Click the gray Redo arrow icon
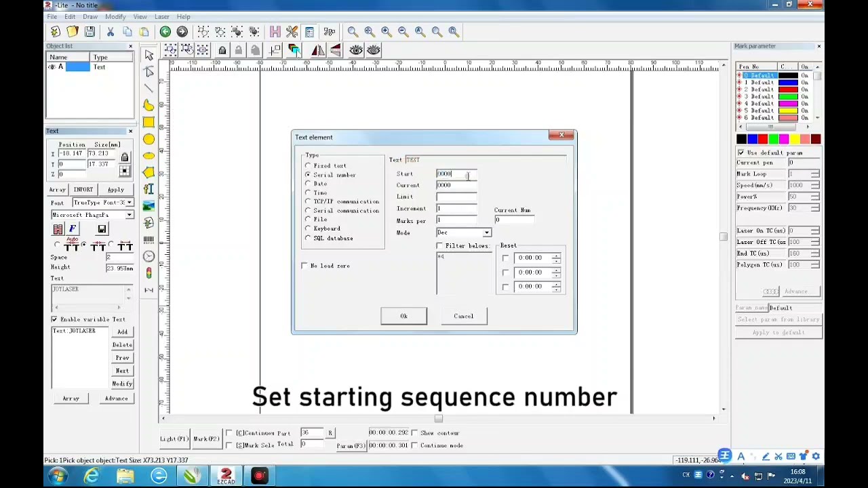Viewport: 868px width, 488px height. 182,32
